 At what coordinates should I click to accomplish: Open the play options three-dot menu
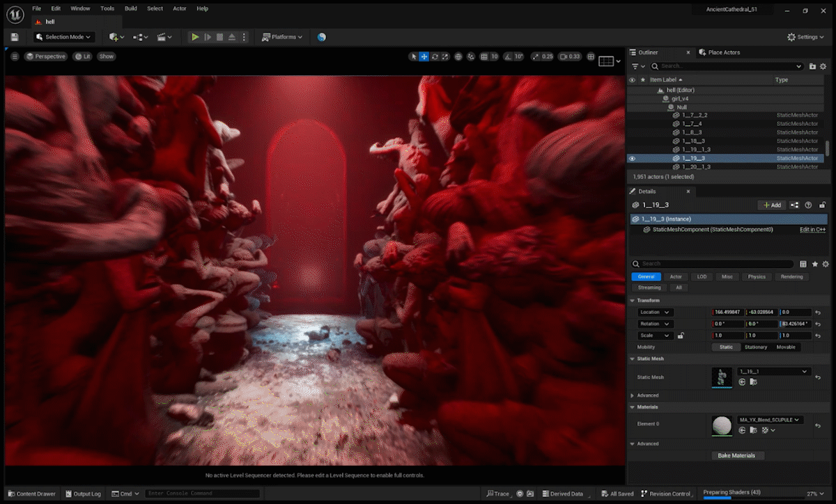(244, 37)
